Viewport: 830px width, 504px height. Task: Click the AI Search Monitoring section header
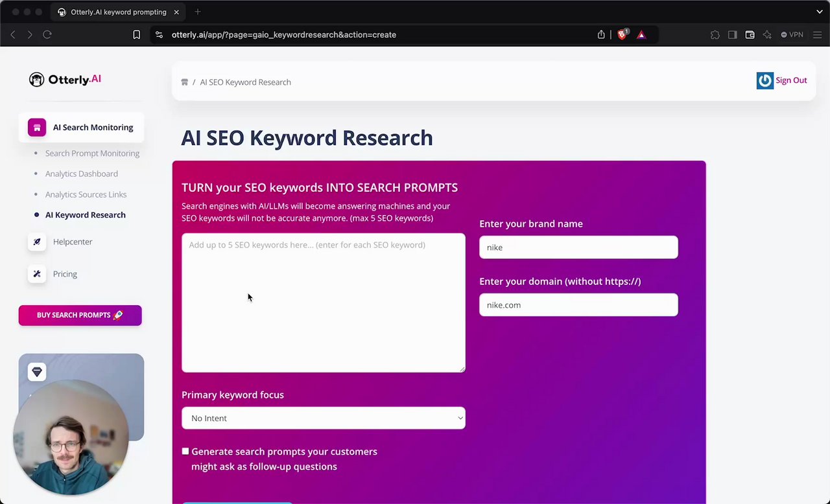click(81, 128)
